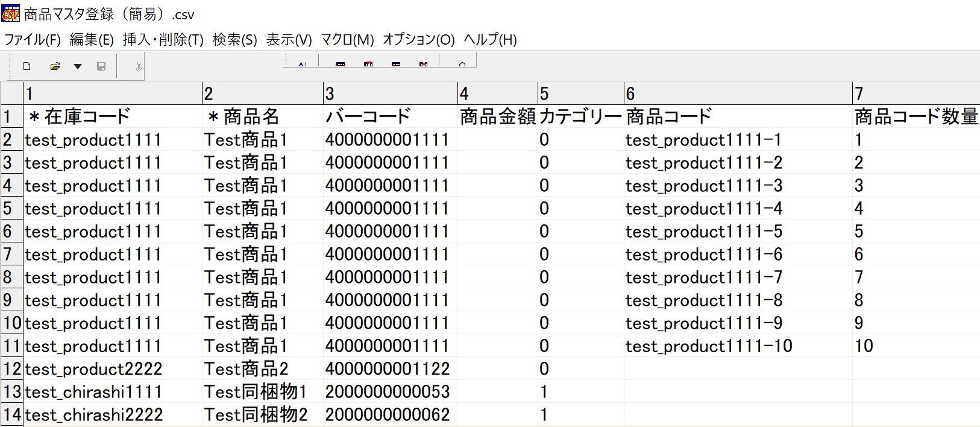Viewport: 980px width, 427px height.
Task: Click category cell in row 13
Action: 581,391
